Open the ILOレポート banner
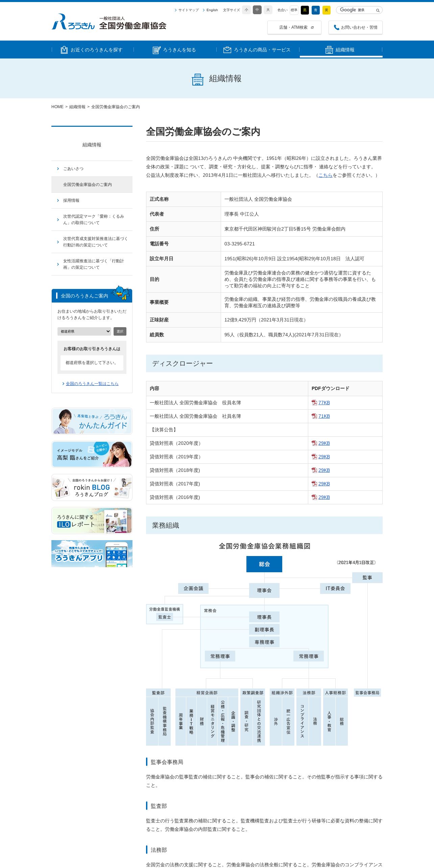The width and height of the screenshot is (434, 868). point(92,521)
